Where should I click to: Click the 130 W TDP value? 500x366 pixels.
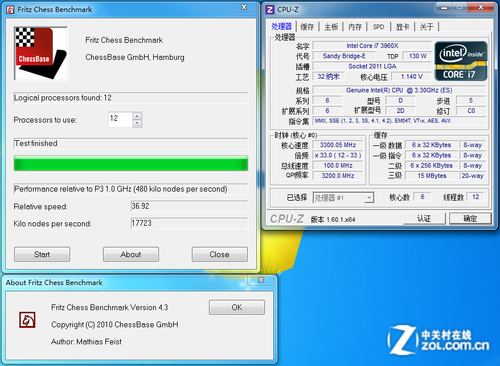point(418,56)
